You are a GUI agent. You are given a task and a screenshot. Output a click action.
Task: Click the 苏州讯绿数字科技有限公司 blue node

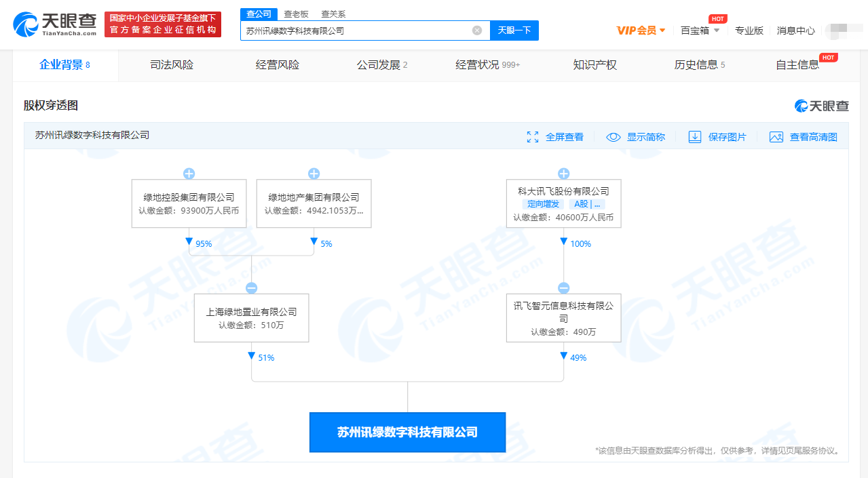407,433
